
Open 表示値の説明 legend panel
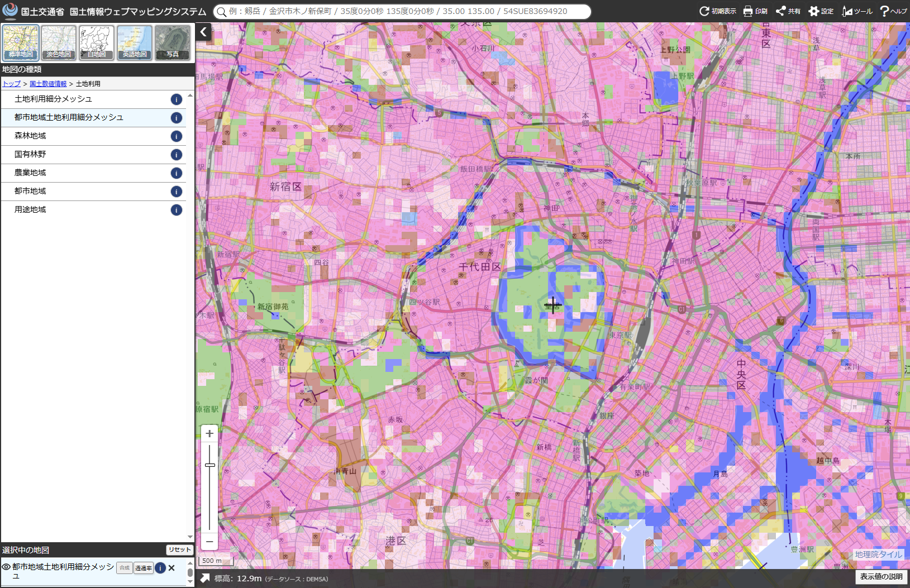880,577
